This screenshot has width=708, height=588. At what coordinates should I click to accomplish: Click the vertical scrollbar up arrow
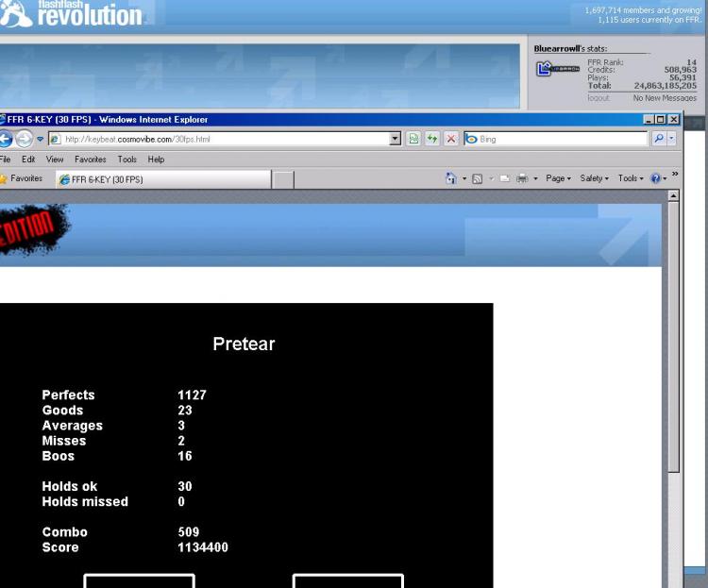pyautogui.click(x=673, y=196)
